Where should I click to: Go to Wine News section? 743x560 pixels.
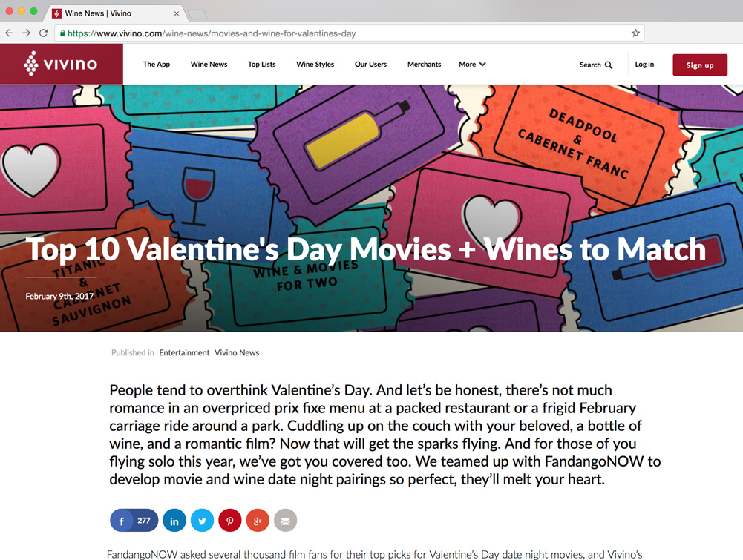[209, 64]
